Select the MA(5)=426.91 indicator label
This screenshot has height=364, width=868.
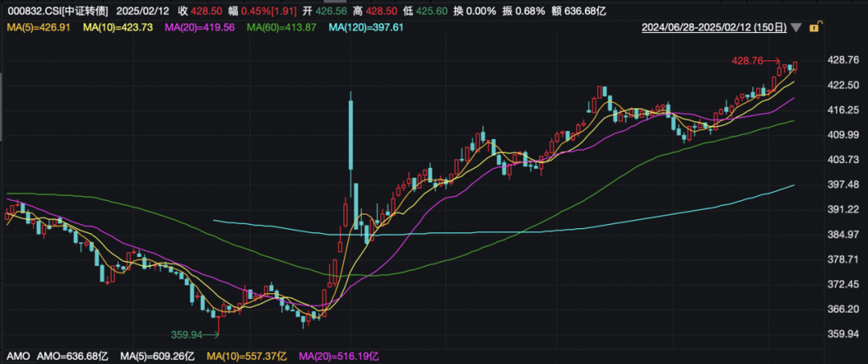pos(35,27)
